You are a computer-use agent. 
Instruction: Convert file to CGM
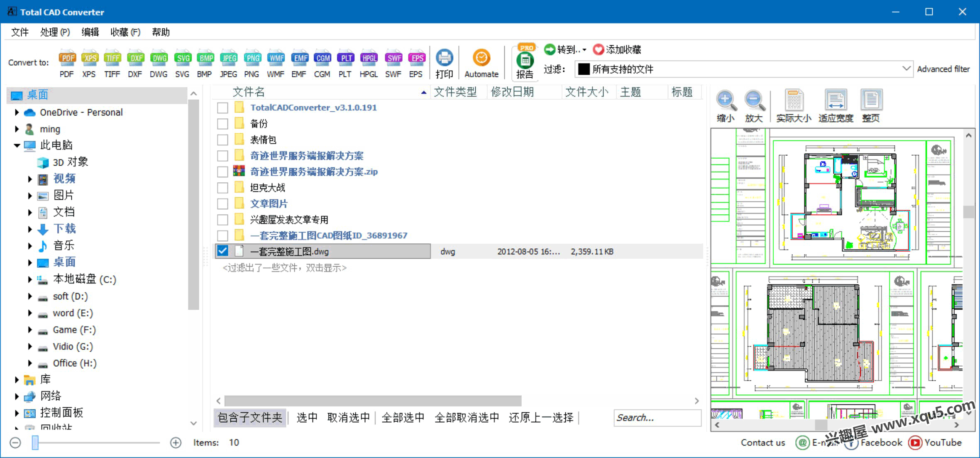[x=322, y=64]
